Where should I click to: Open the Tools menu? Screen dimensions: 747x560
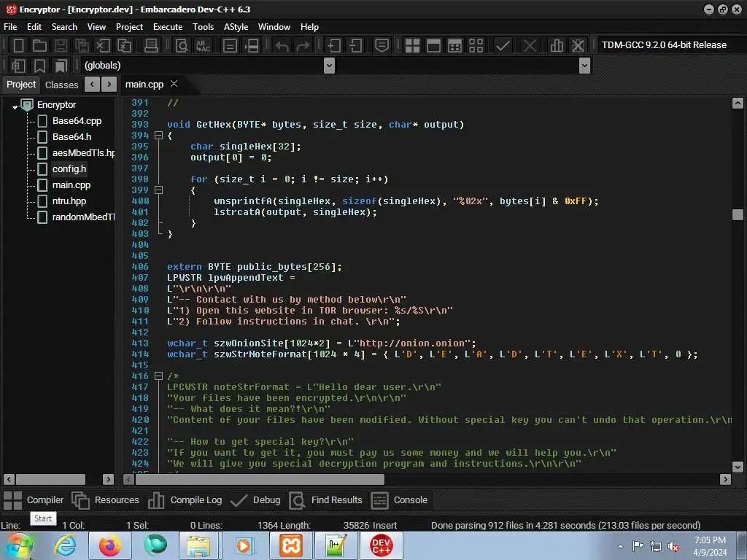203,27
